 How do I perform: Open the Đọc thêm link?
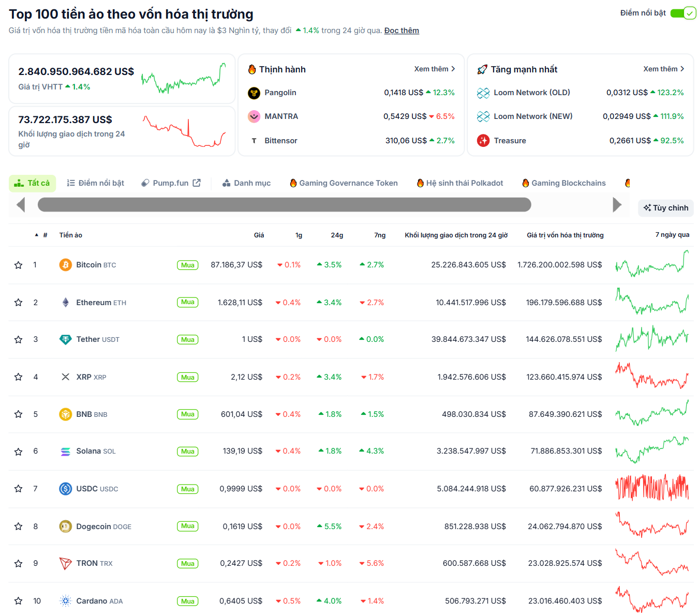tap(402, 31)
